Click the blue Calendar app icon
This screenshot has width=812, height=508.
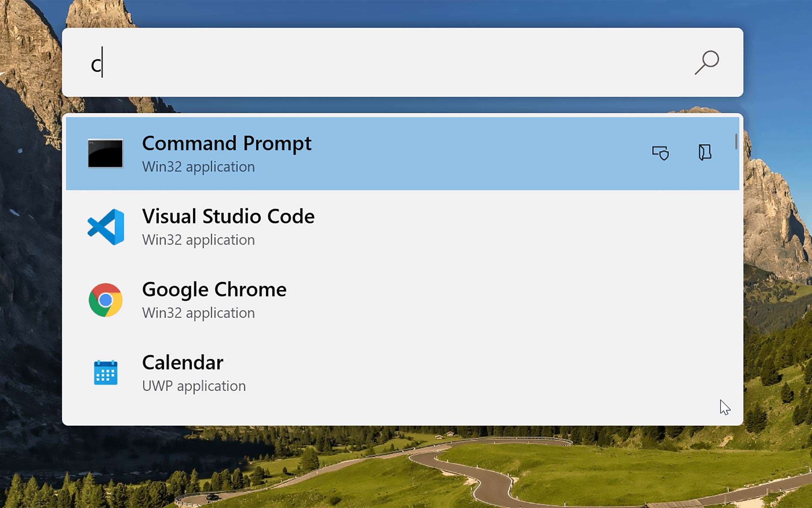tap(105, 373)
